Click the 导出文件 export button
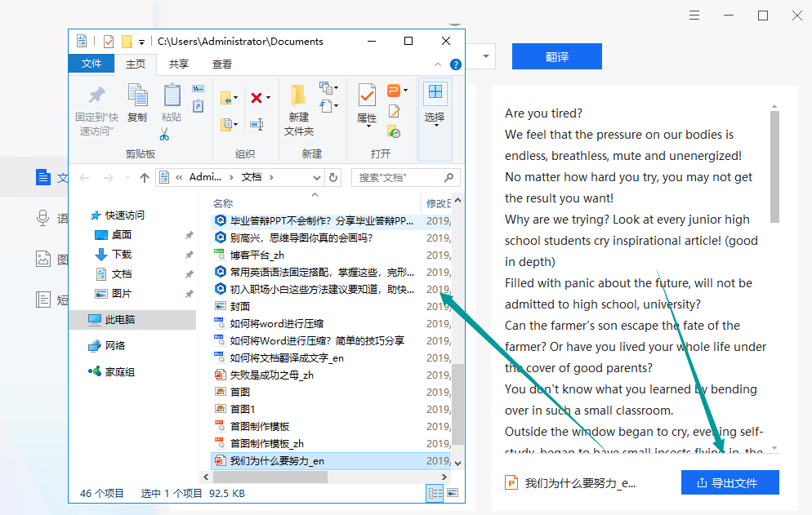812x515 pixels. point(729,482)
